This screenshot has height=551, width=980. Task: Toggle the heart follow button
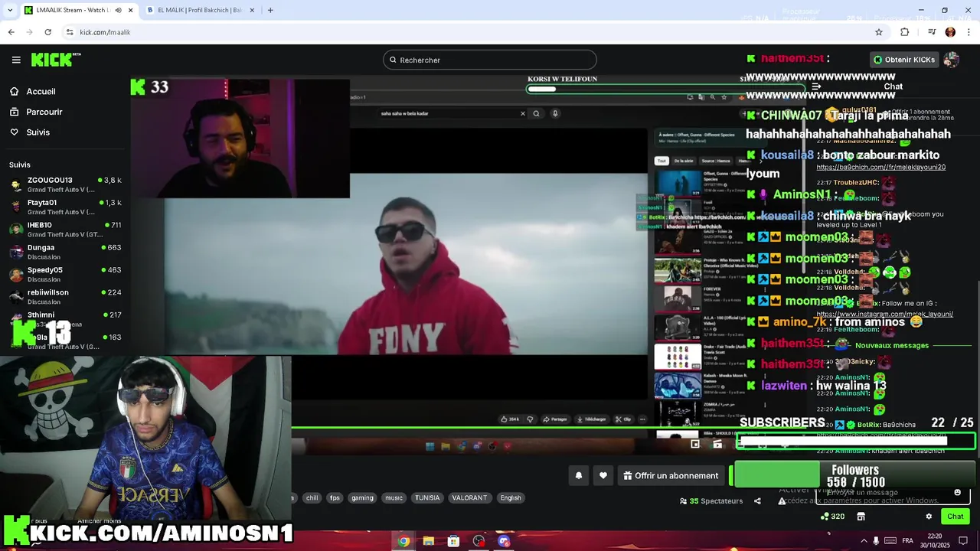[603, 475]
